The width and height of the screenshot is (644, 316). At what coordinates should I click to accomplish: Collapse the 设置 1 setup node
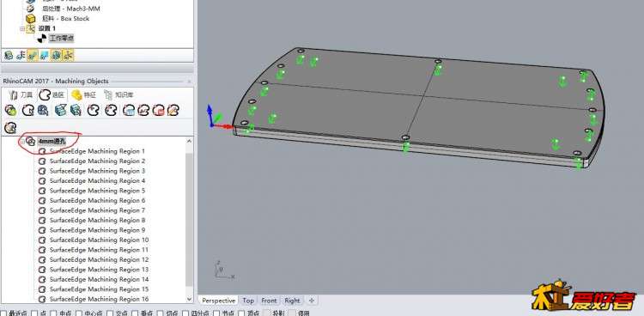[22, 28]
